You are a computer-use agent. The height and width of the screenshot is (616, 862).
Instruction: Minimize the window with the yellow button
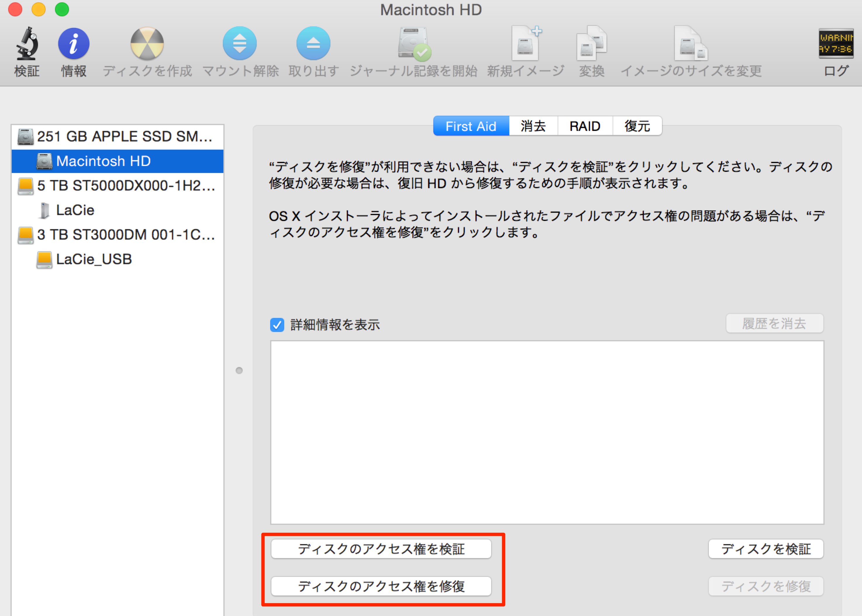point(38,9)
